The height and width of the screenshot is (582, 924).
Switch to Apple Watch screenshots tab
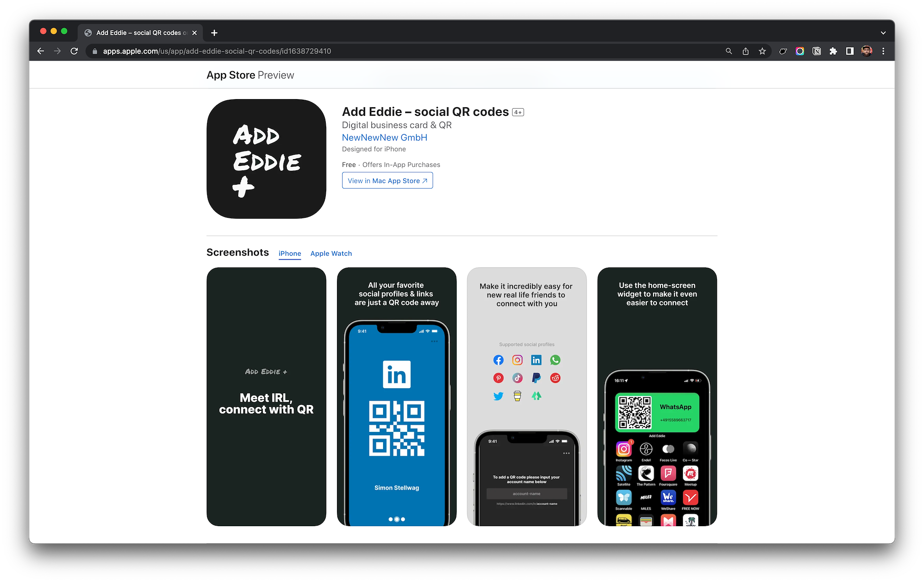click(x=331, y=253)
